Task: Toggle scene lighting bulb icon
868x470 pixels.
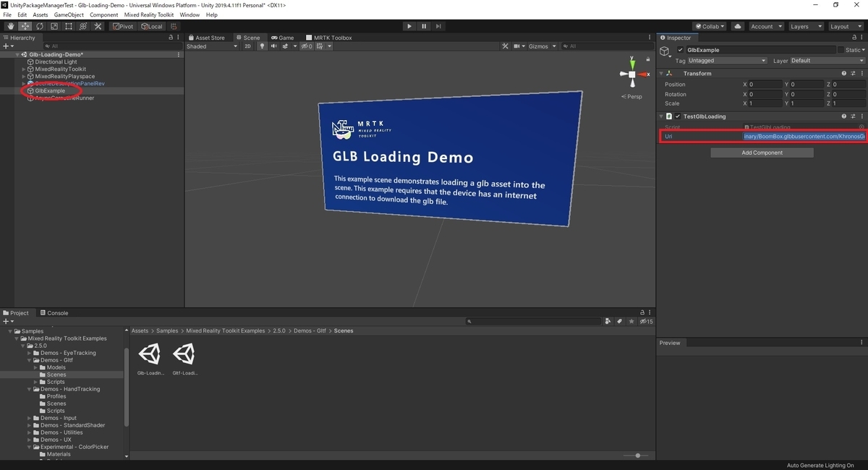Action: click(x=263, y=46)
